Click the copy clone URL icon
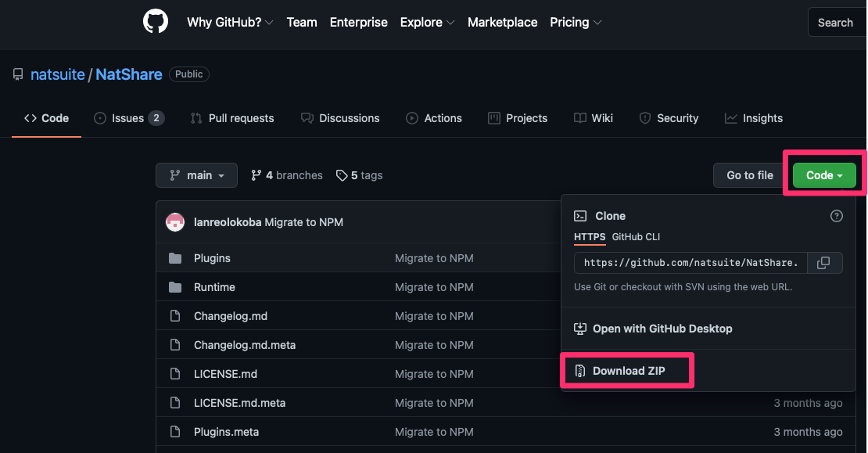Screen dimensions: 868x453 [x=823, y=263]
